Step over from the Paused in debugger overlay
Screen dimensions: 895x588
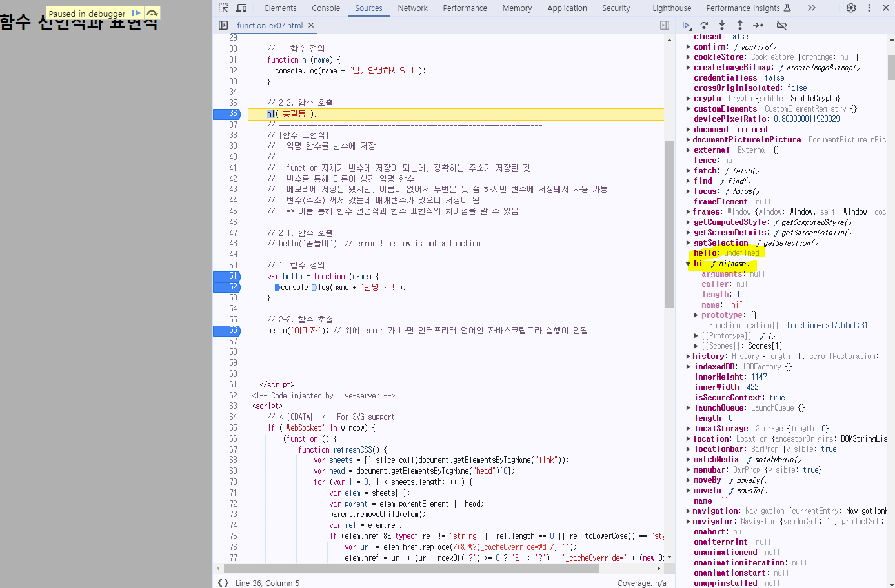[x=152, y=13]
